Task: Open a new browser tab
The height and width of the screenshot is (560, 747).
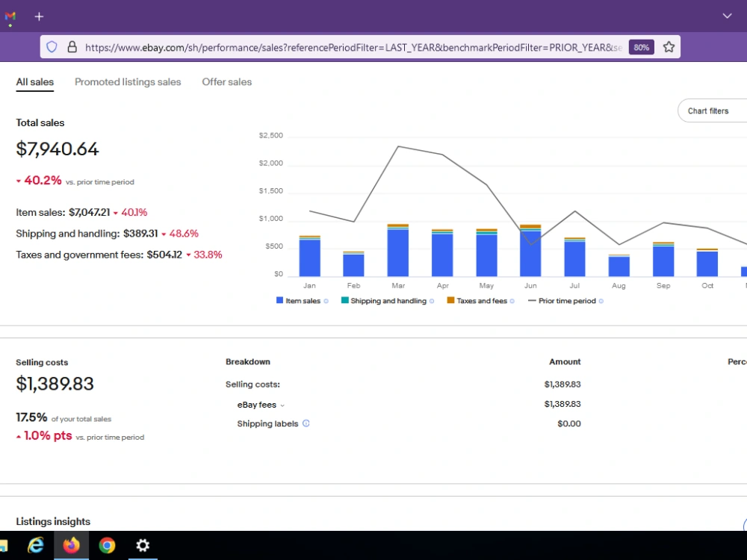Action: 39,16
